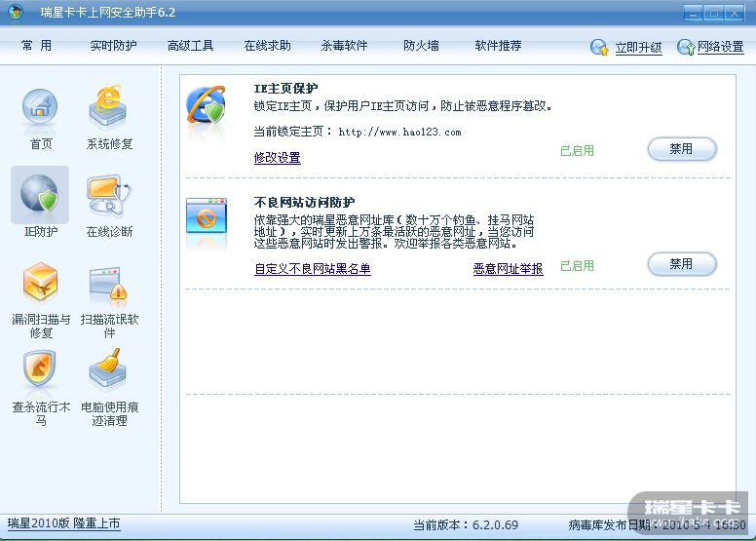Close the 瑞星卡卡 window

click(735, 13)
